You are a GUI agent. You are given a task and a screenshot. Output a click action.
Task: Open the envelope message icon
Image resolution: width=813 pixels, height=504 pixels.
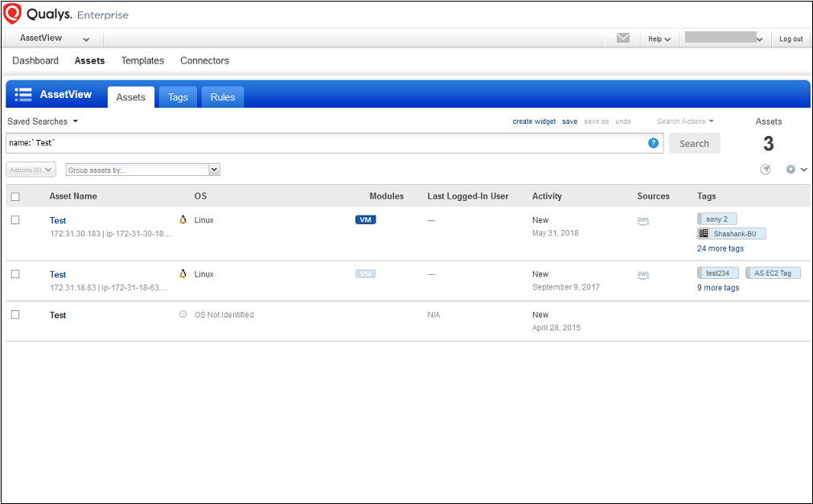pos(622,38)
